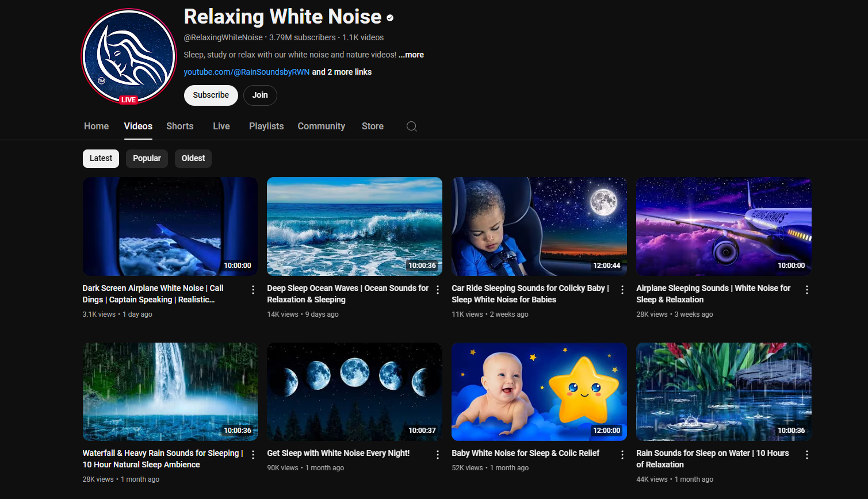
Task: Open Rain Sounds on Water thumbnail
Action: pos(724,391)
